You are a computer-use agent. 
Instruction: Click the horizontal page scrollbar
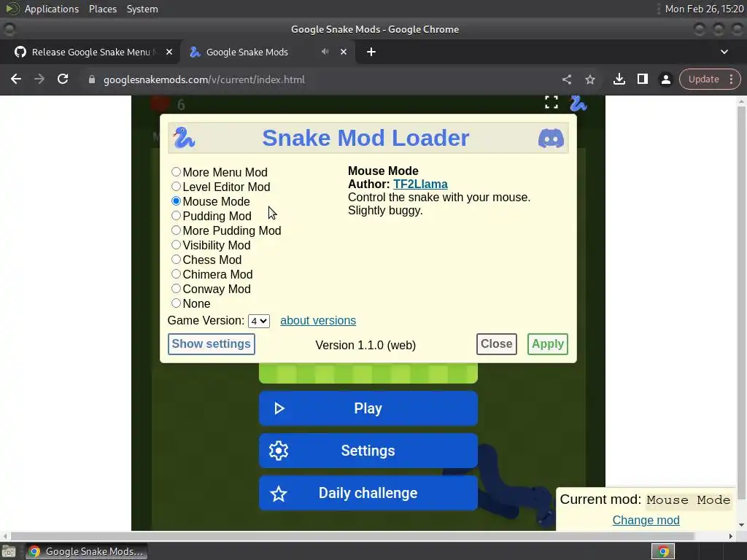point(352,536)
